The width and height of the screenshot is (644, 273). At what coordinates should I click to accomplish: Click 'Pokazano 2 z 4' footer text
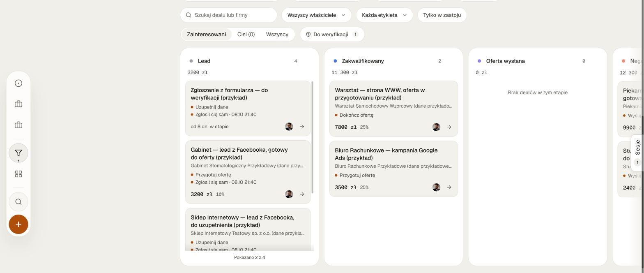[x=249, y=257]
